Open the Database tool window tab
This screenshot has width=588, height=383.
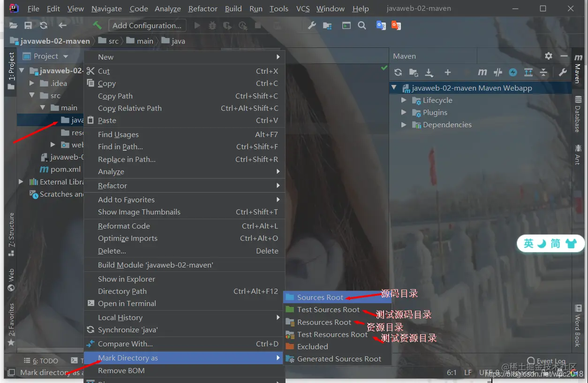[x=578, y=114]
